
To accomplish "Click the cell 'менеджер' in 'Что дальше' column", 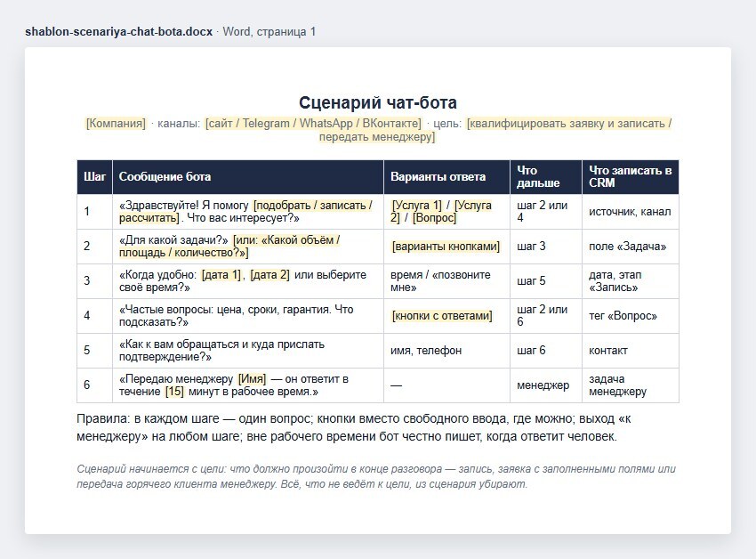I will pyautogui.click(x=546, y=385).
